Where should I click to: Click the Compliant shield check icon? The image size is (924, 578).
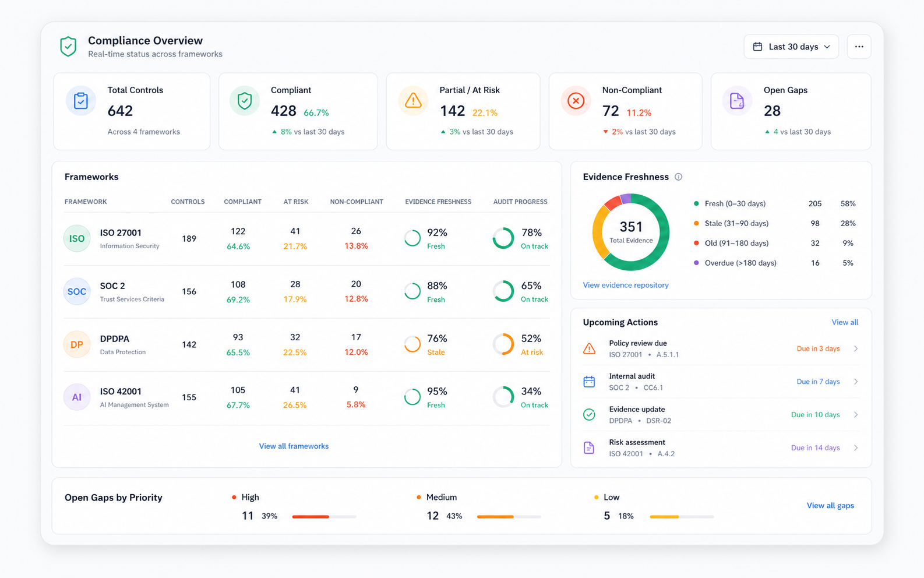(x=245, y=101)
